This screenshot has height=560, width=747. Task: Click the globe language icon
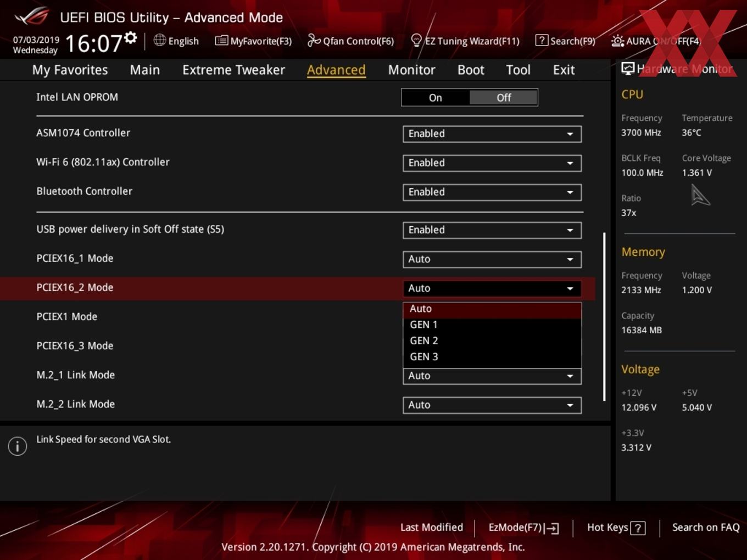[159, 40]
